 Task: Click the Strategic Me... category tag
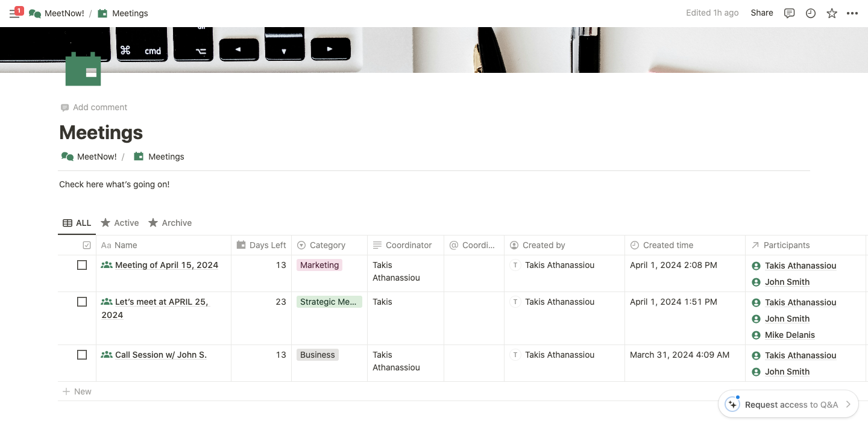(329, 302)
